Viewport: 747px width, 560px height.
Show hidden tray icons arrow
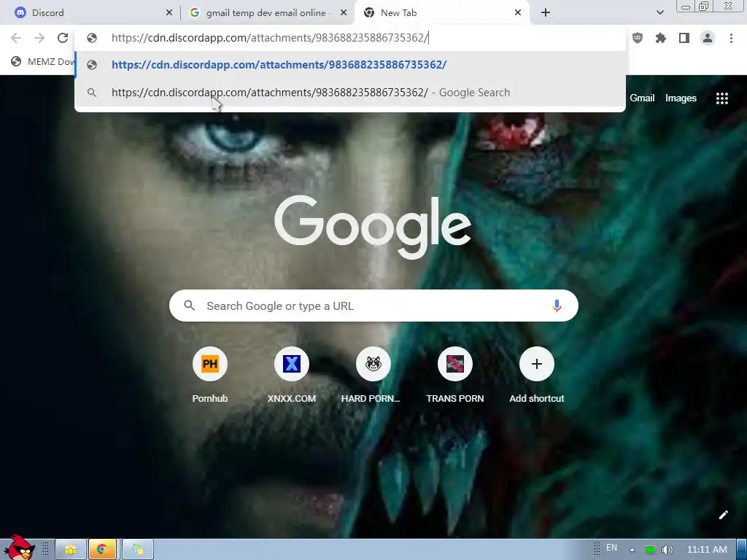click(x=632, y=550)
